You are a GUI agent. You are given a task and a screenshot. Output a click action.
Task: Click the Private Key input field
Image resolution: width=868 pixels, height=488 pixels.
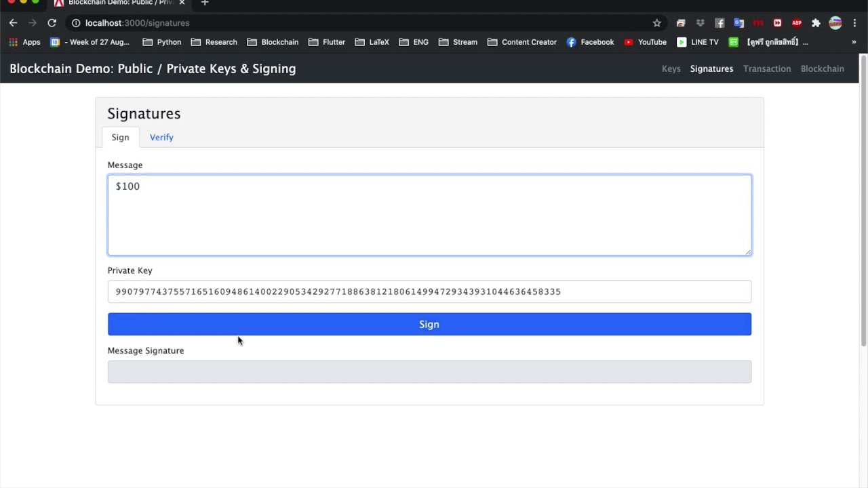(429, 291)
